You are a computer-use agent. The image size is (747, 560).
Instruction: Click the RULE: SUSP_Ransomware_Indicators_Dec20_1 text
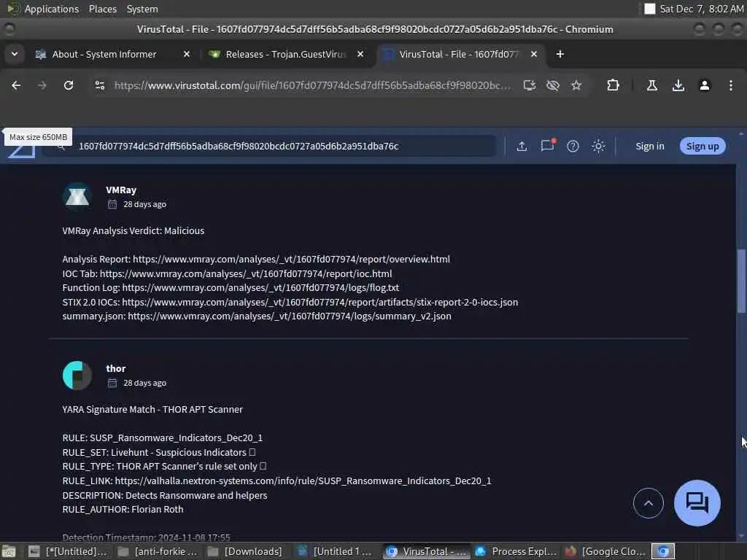163,438
